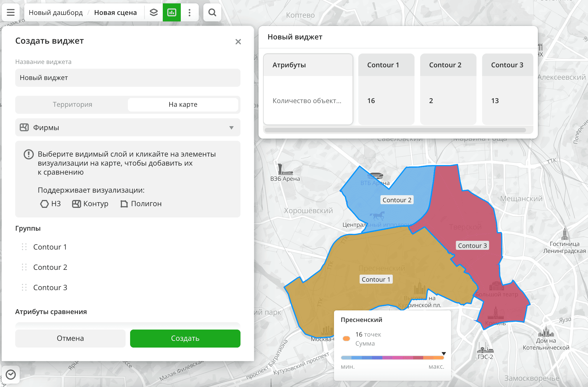
Task: Click the Фирмы layer type icon
Action: tap(24, 127)
